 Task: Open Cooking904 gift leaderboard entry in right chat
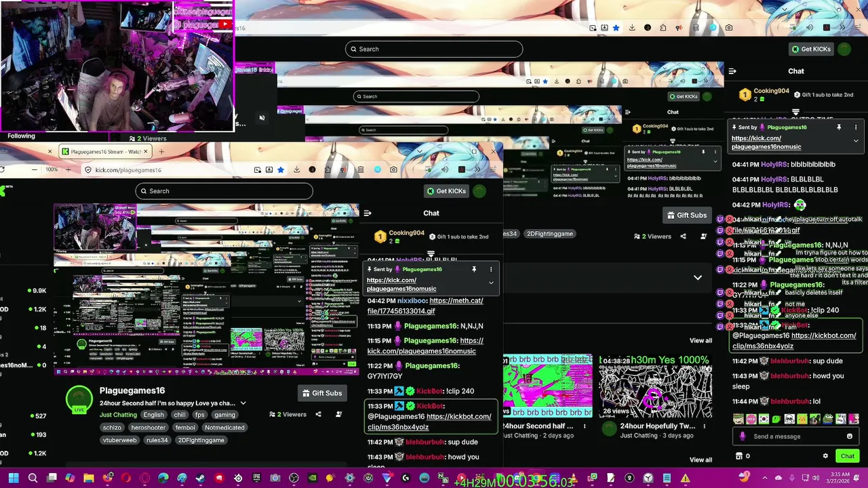pyautogui.click(x=764, y=95)
